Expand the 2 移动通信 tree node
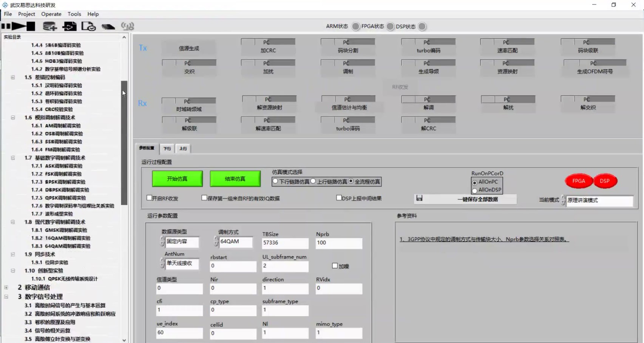This screenshot has height=343, width=644. (6, 288)
